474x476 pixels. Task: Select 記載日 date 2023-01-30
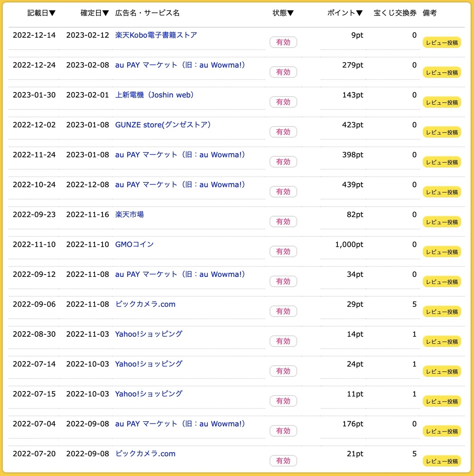click(x=34, y=95)
